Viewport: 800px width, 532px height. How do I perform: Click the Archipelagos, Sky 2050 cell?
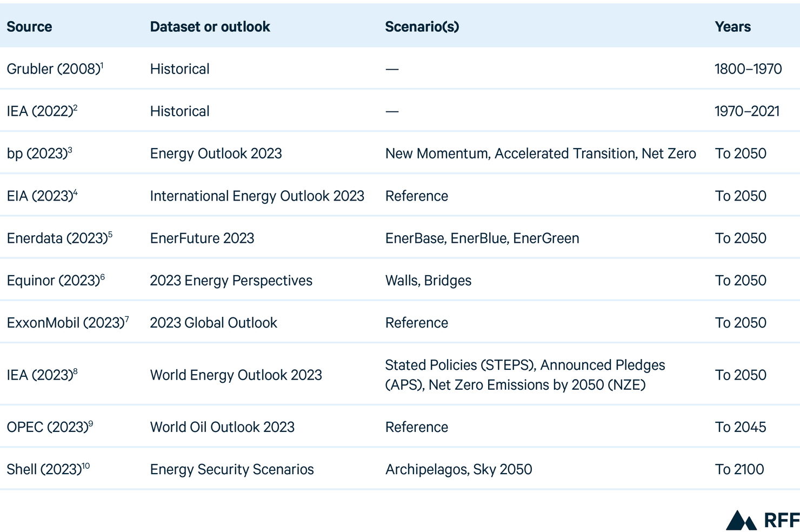point(458,469)
